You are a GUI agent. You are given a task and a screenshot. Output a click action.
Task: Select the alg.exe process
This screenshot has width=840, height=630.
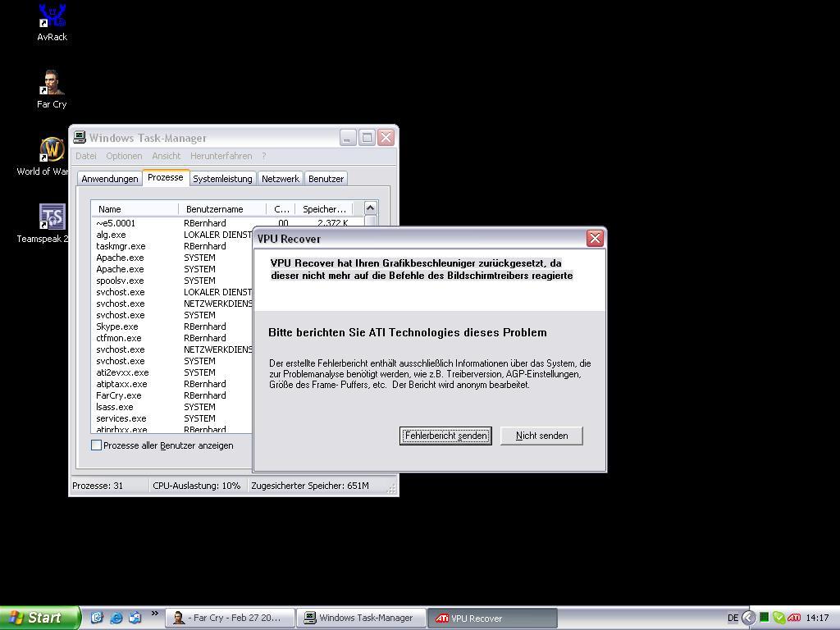172,235
